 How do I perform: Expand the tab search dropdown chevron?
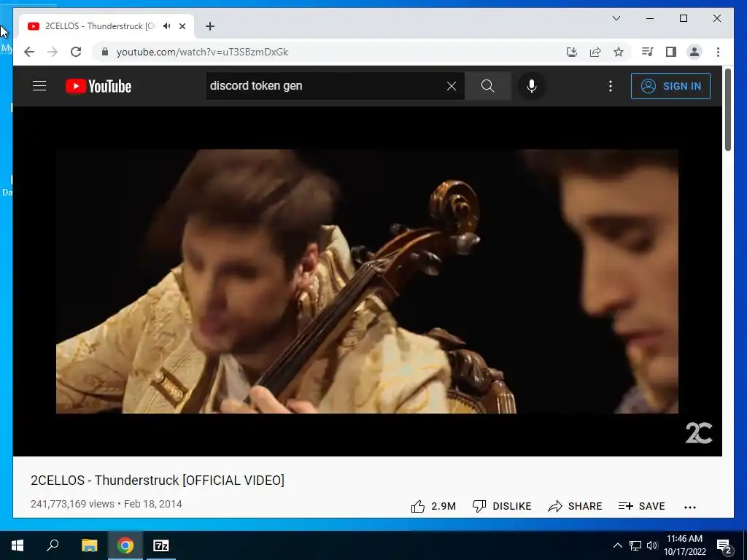pos(616,18)
